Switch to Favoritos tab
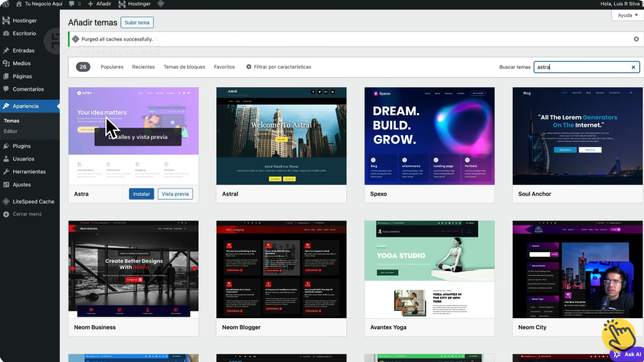The image size is (644, 362). coord(224,67)
